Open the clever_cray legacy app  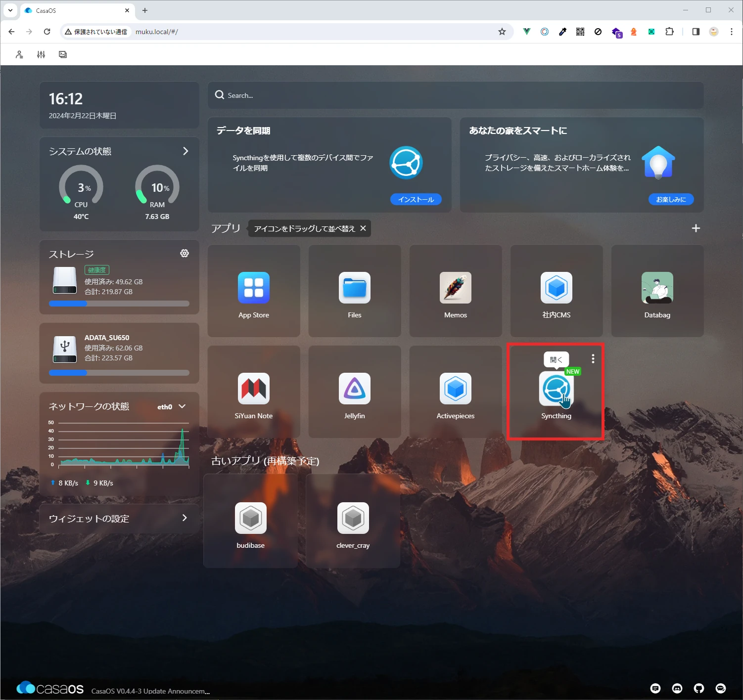coord(353,518)
